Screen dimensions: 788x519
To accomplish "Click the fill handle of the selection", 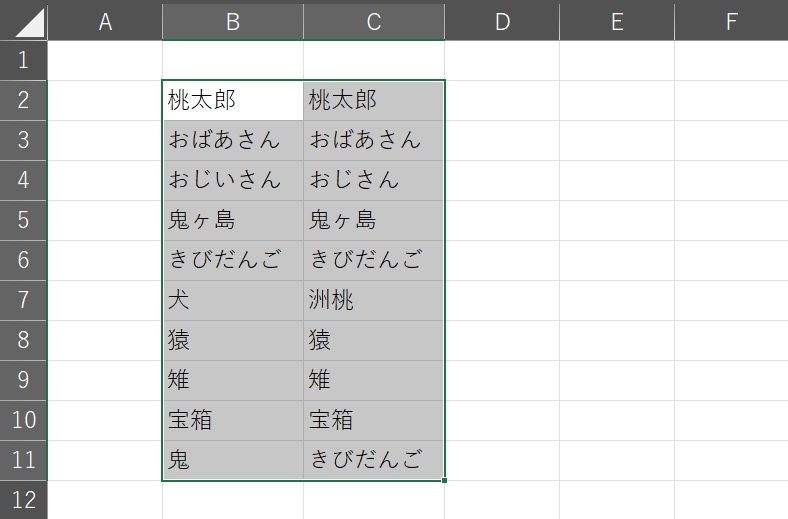I will point(445,481).
